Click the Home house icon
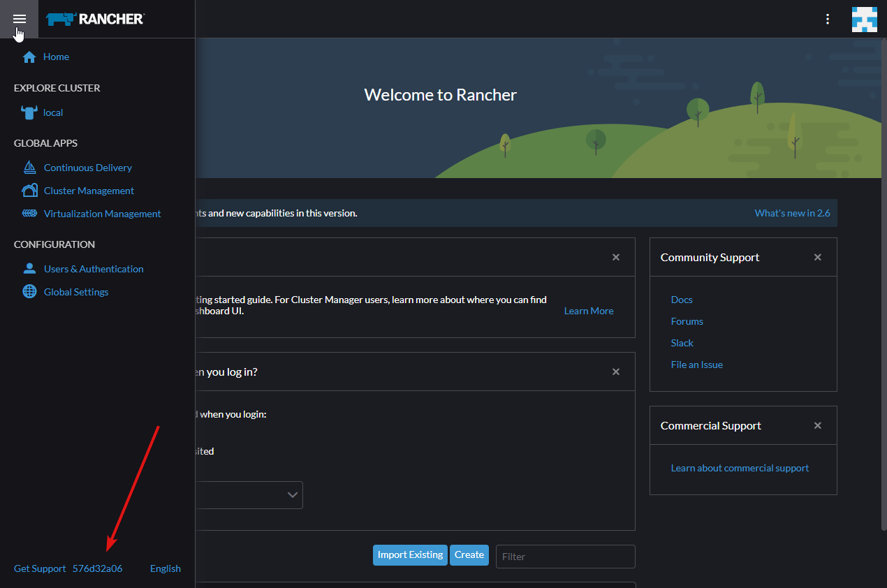The width and height of the screenshot is (887, 588). (29, 57)
